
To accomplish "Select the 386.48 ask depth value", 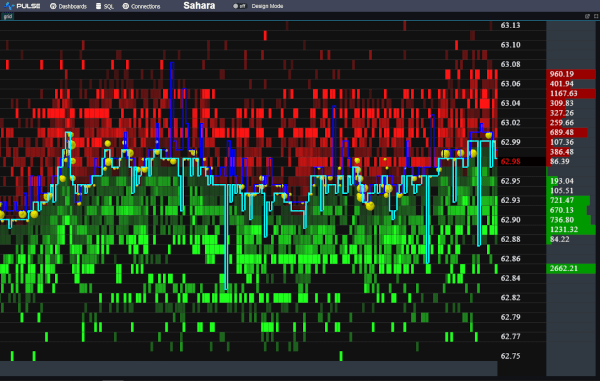I will point(562,152).
